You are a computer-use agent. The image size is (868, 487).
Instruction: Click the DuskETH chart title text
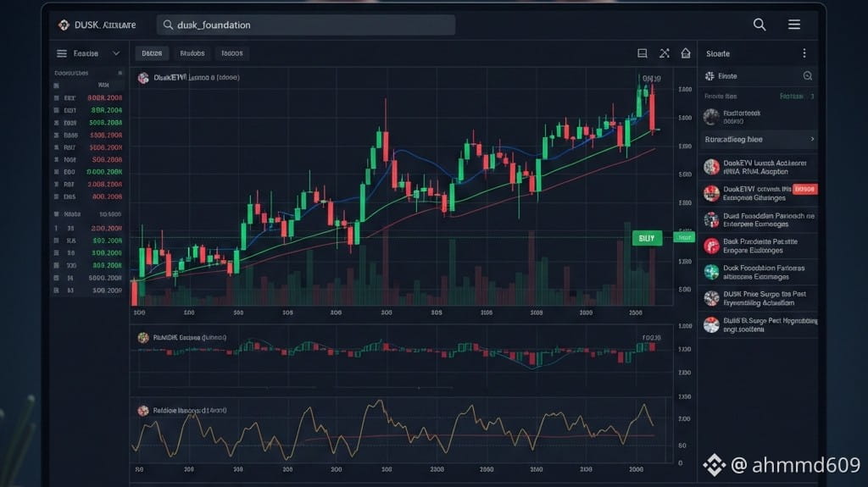click(197, 77)
